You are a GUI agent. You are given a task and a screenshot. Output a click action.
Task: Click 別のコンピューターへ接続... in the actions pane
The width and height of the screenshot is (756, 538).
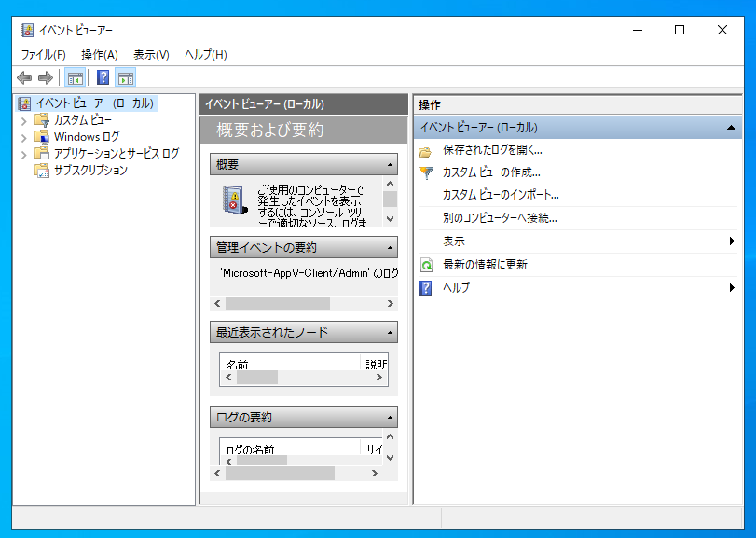500,218
